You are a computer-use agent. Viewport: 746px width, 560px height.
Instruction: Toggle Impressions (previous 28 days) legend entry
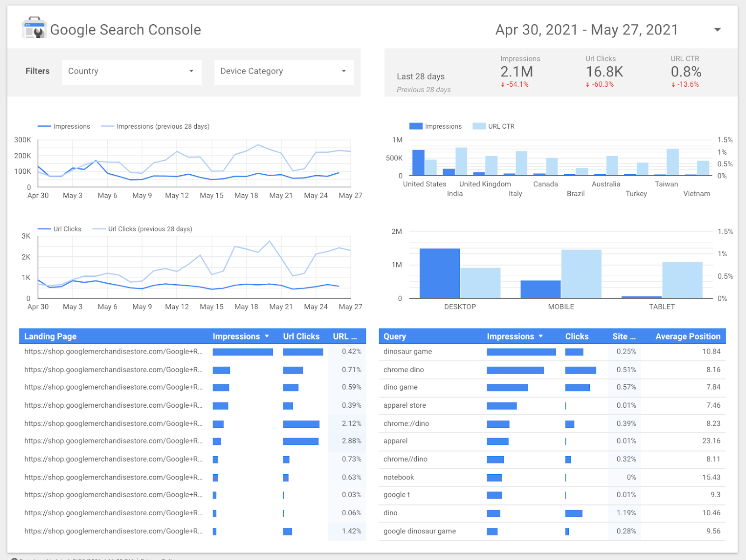pyautogui.click(x=155, y=126)
